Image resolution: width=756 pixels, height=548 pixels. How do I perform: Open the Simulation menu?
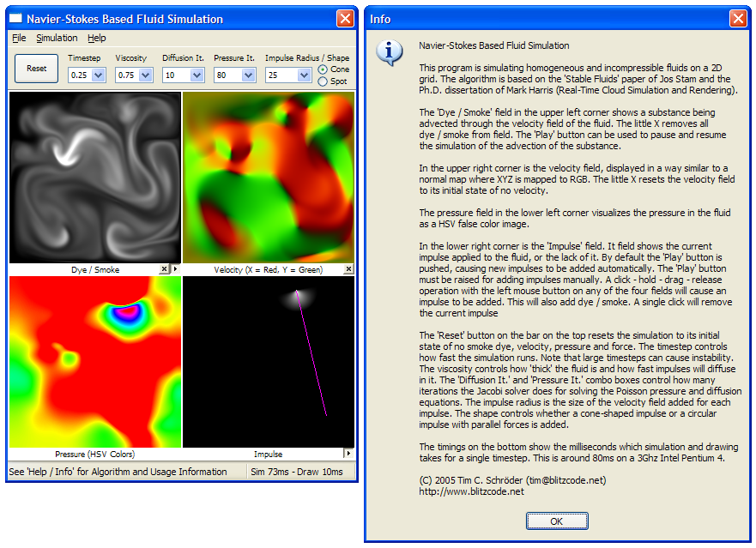click(57, 38)
